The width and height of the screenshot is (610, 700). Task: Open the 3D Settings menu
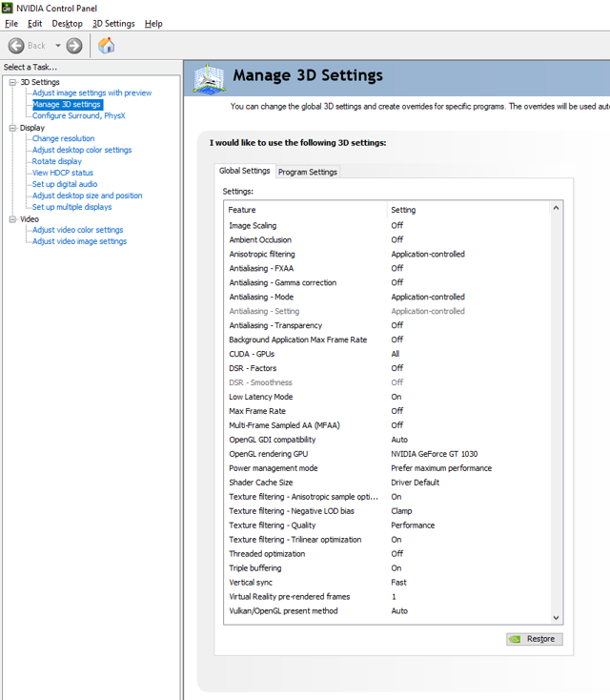coord(113,24)
